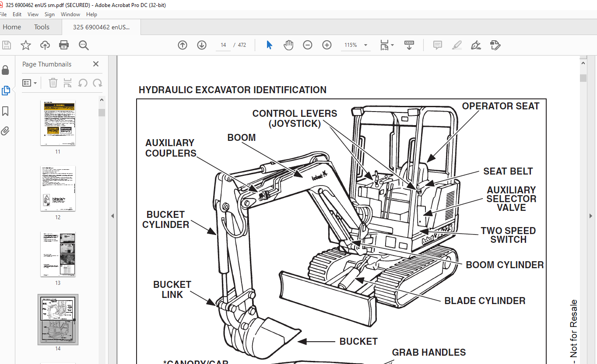Zoom in with the plus icon
The image size is (597, 364).
(x=327, y=45)
